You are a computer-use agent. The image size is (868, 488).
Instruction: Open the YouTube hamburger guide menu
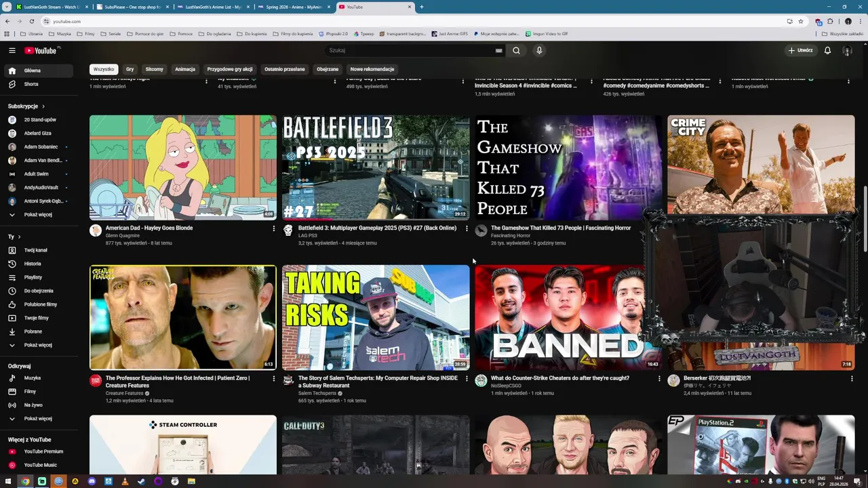(x=12, y=50)
